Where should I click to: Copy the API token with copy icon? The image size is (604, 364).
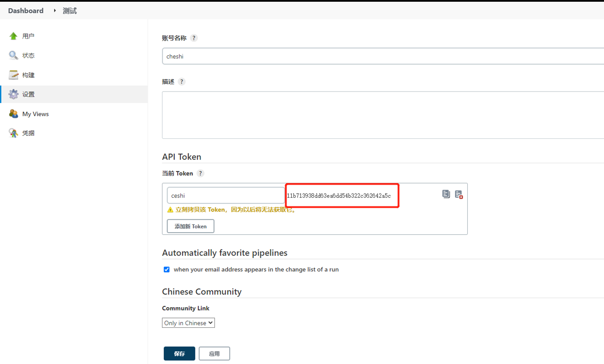pos(446,194)
